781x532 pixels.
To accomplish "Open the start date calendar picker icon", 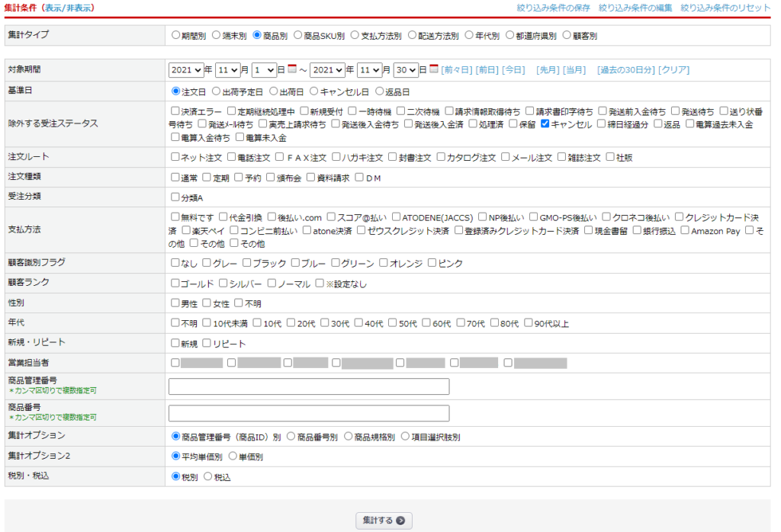I will click(x=291, y=69).
